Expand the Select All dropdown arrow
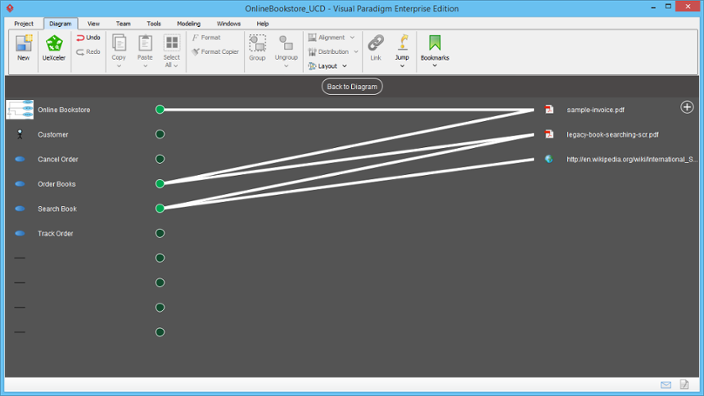Viewport: 704px width, 396px height. coord(176,66)
